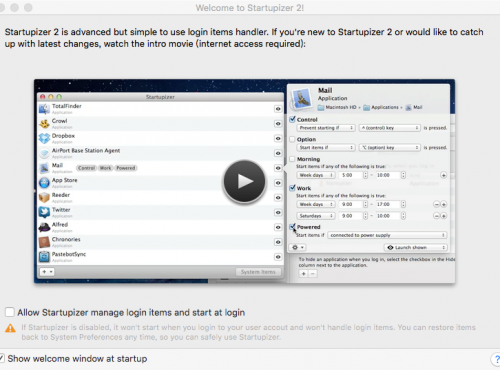Check the Option condition checkbox
500x370 pixels.
292,139
